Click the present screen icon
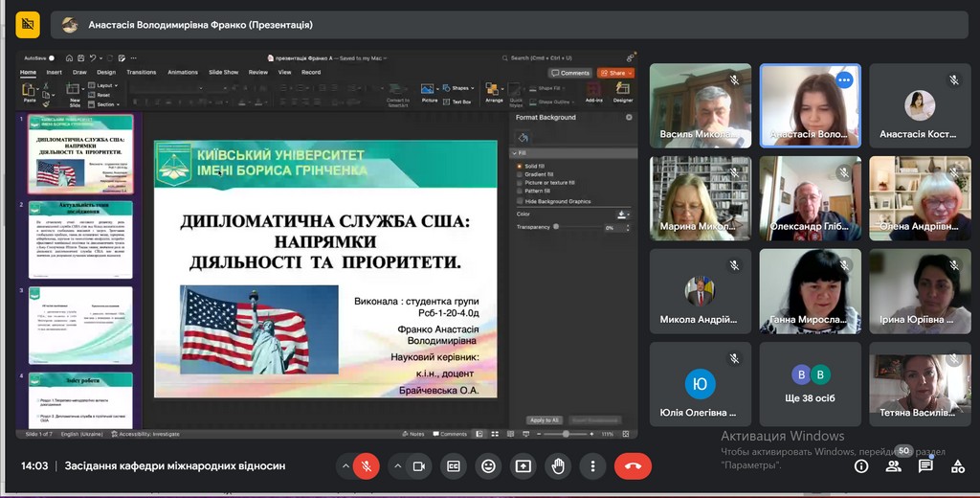980x498 pixels. (x=523, y=466)
